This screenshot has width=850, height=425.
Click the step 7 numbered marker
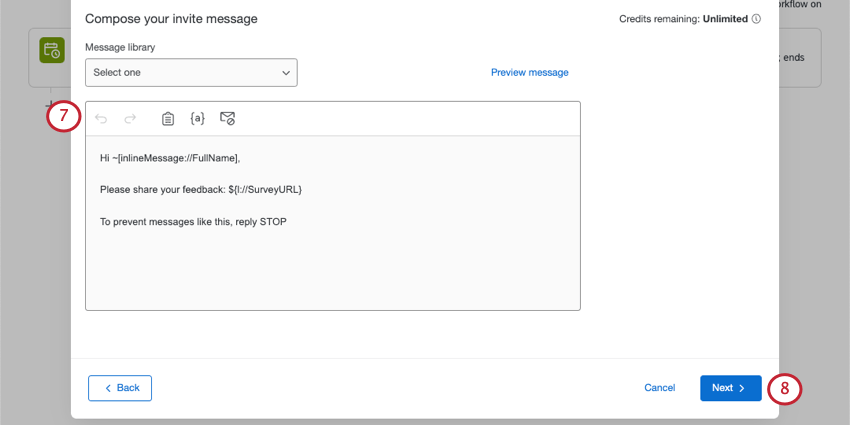(x=63, y=116)
